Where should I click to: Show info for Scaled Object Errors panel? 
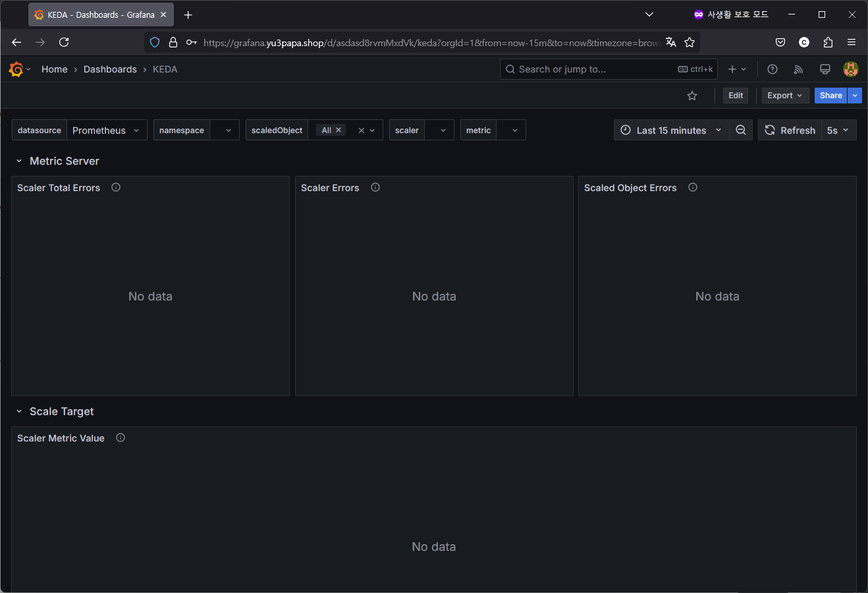(693, 187)
